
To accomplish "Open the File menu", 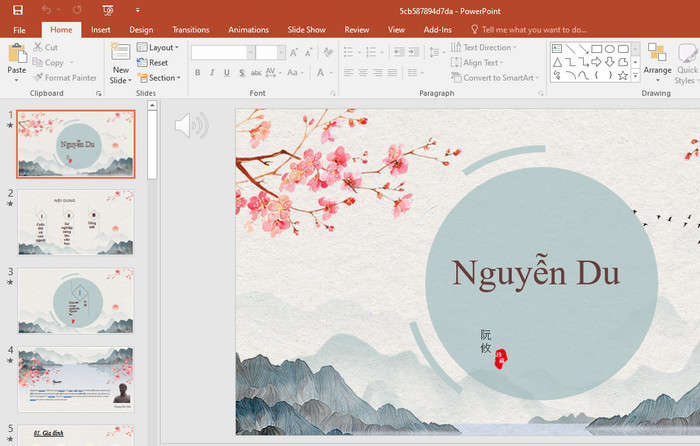I will [19, 30].
